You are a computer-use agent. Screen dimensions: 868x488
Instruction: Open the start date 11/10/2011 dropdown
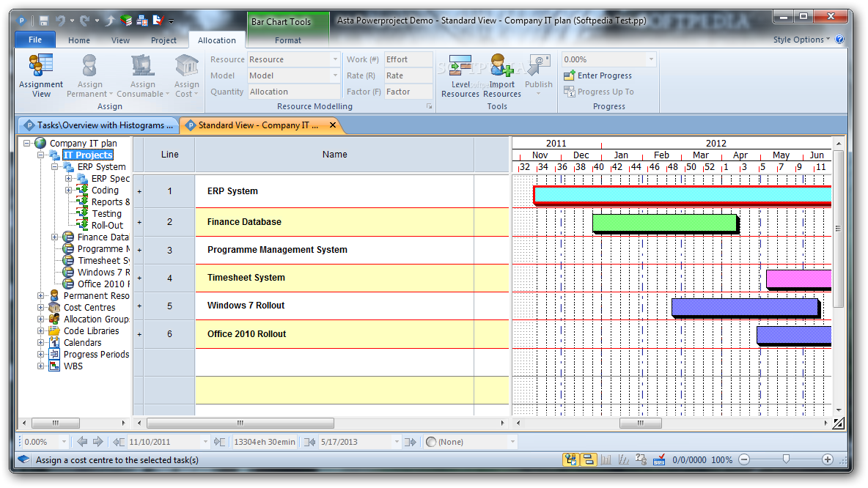(x=205, y=442)
